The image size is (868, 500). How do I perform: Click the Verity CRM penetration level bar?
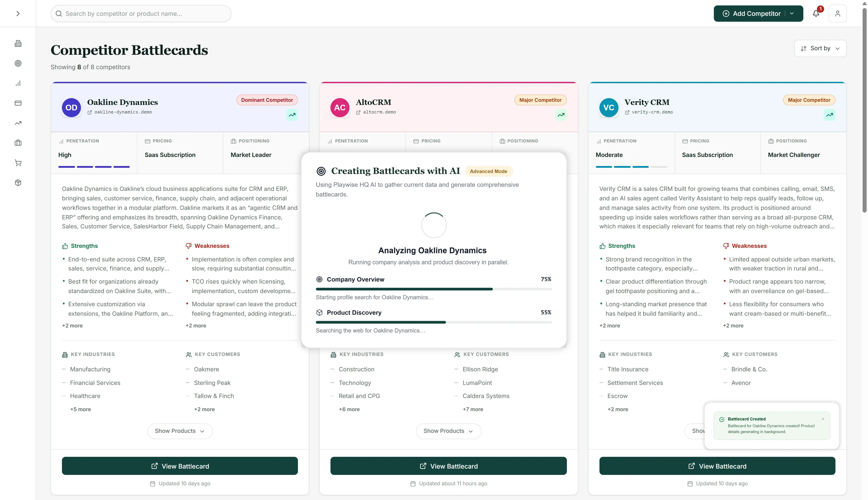coord(632,167)
